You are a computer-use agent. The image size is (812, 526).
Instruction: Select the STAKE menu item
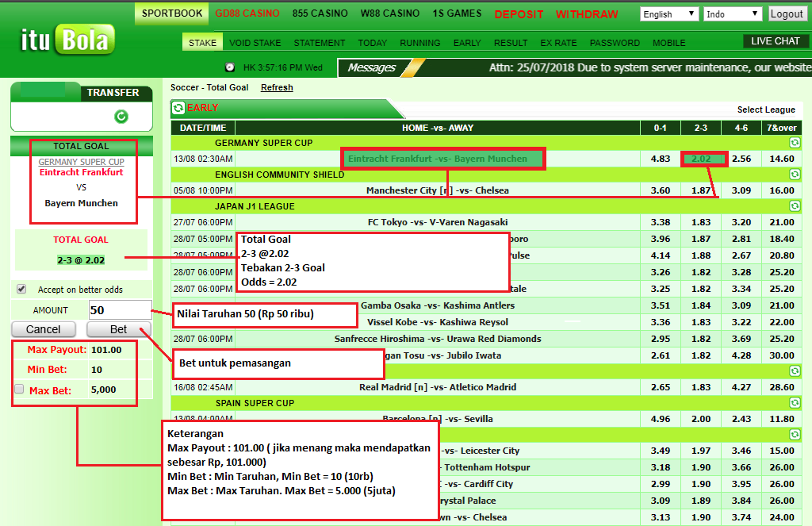[x=202, y=43]
